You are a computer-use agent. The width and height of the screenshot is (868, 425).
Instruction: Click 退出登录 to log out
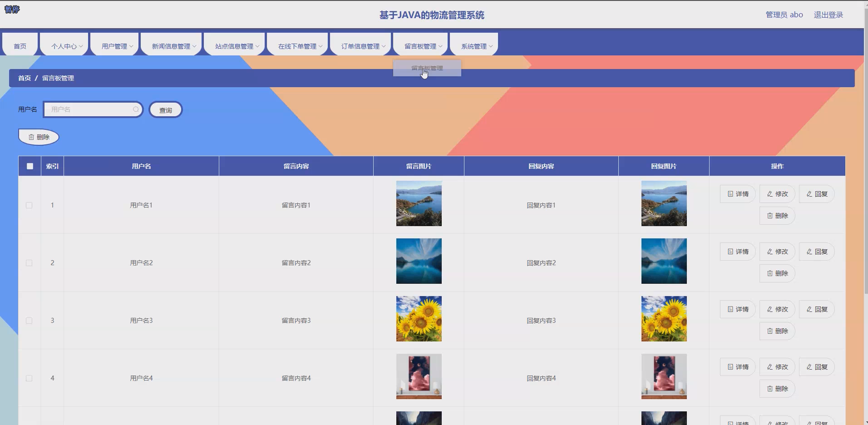click(829, 15)
